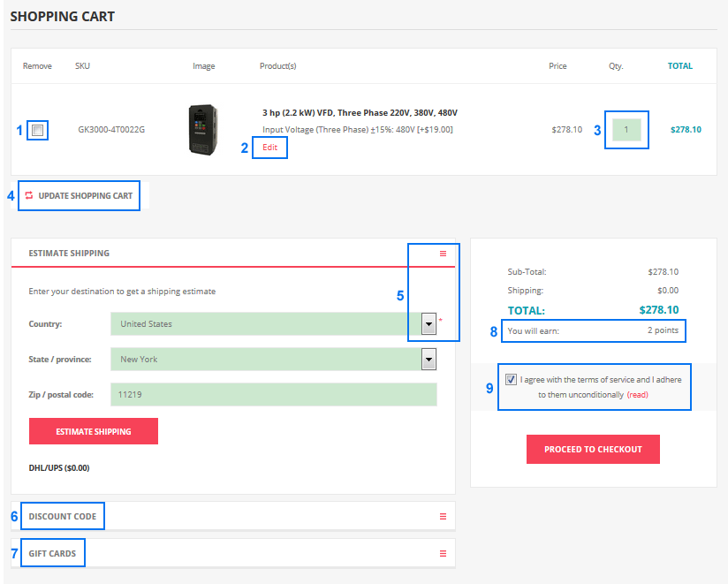Click the VFD product thumbnail image

point(203,130)
